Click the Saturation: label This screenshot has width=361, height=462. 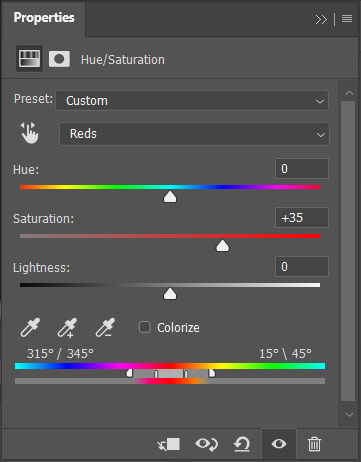click(43, 219)
